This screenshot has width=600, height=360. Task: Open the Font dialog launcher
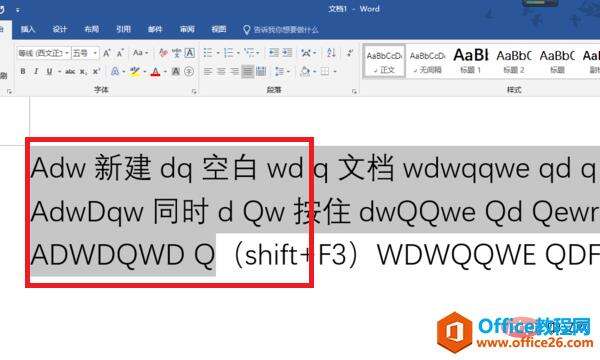(x=194, y=92)
